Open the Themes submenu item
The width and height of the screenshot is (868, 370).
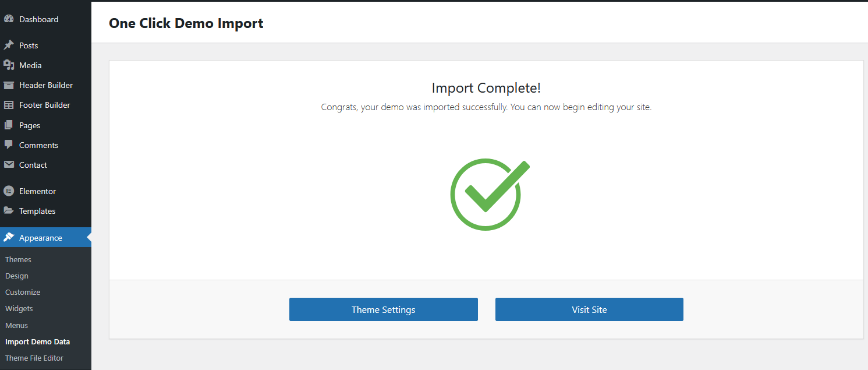(x=18, y=259)
